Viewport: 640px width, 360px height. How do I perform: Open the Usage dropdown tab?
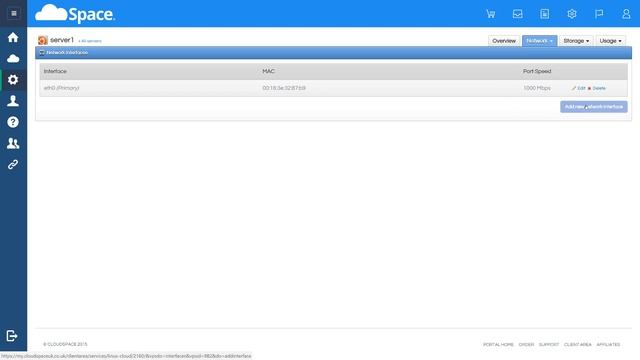point(610,41)
